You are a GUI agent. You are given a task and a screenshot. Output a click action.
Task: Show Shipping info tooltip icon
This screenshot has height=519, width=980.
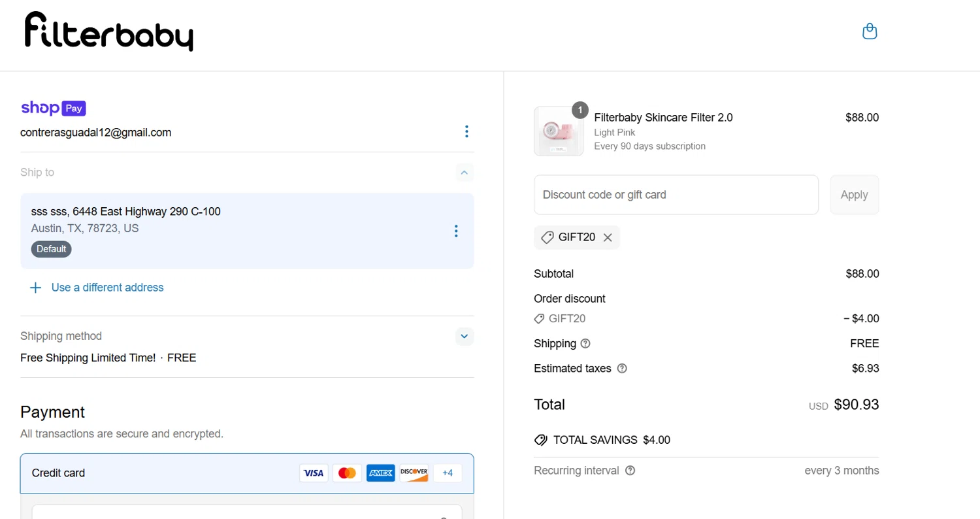[585, 344]
